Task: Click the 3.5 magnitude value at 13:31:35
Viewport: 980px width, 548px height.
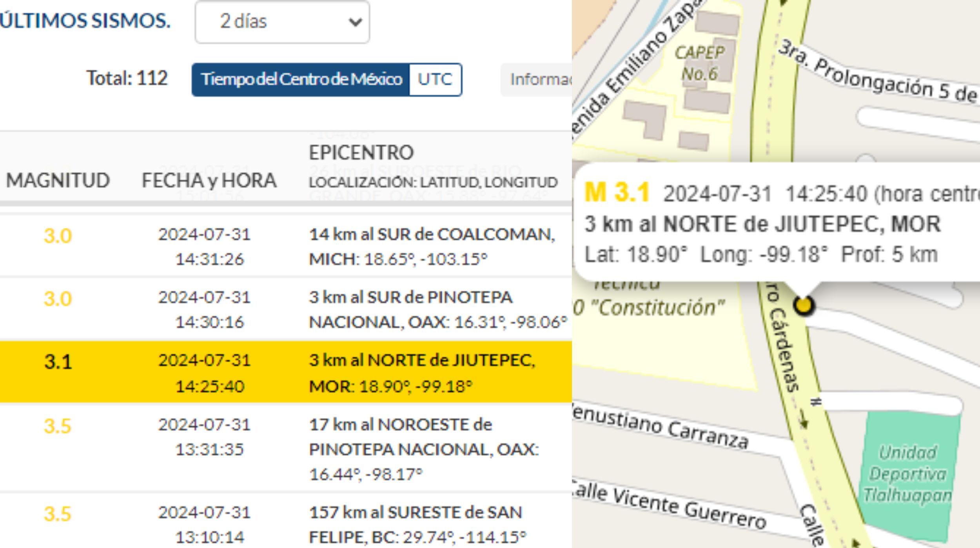Action: coord(58,426)
